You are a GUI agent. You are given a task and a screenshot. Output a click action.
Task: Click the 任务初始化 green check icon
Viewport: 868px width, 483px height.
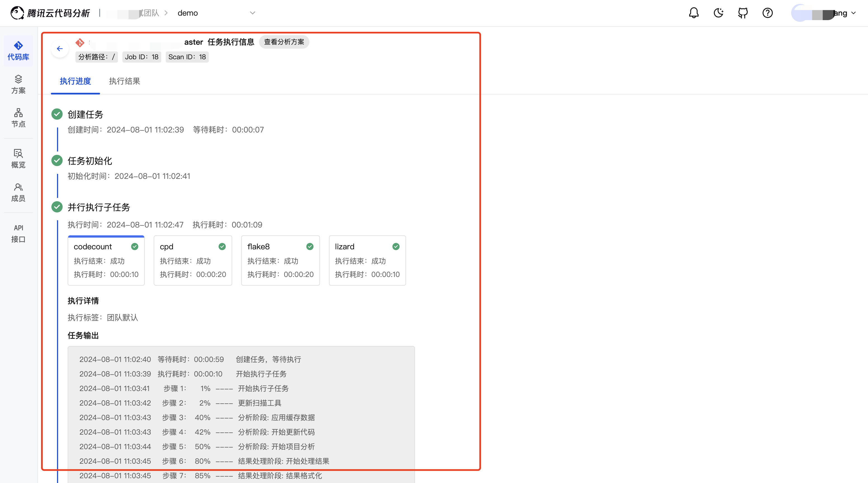coord(57,161)
